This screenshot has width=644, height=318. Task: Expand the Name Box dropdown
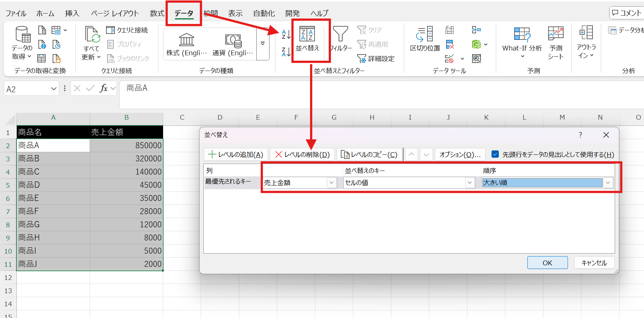pos(54,89)
